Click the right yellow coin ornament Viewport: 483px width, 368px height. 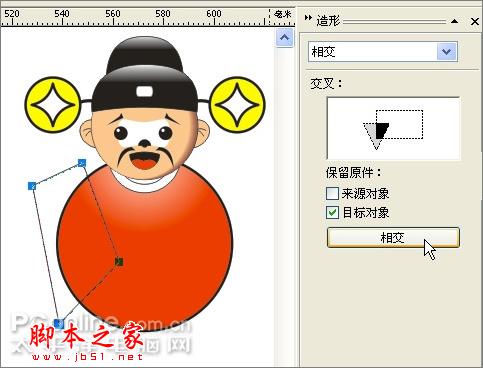pos(237,104)
